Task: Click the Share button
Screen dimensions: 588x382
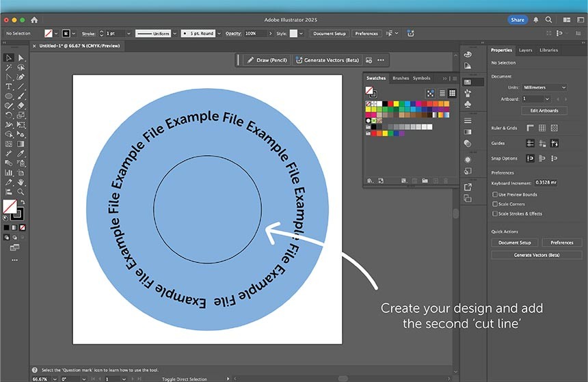Action: tap(518, 20)
